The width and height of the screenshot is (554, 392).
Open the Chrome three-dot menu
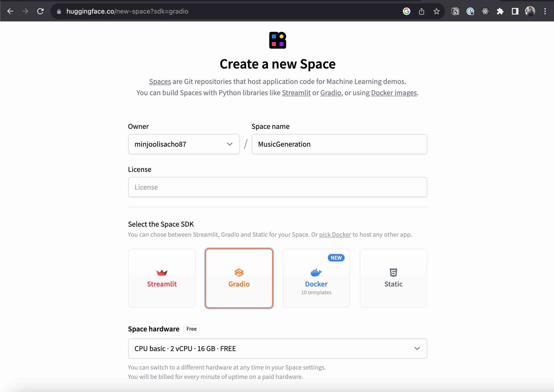[545, 11]
